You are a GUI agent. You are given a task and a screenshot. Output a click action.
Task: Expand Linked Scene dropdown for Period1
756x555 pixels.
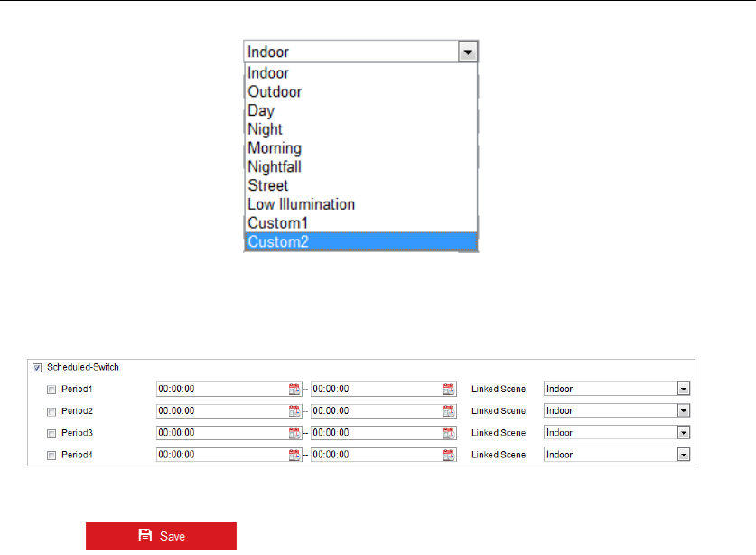684,390
